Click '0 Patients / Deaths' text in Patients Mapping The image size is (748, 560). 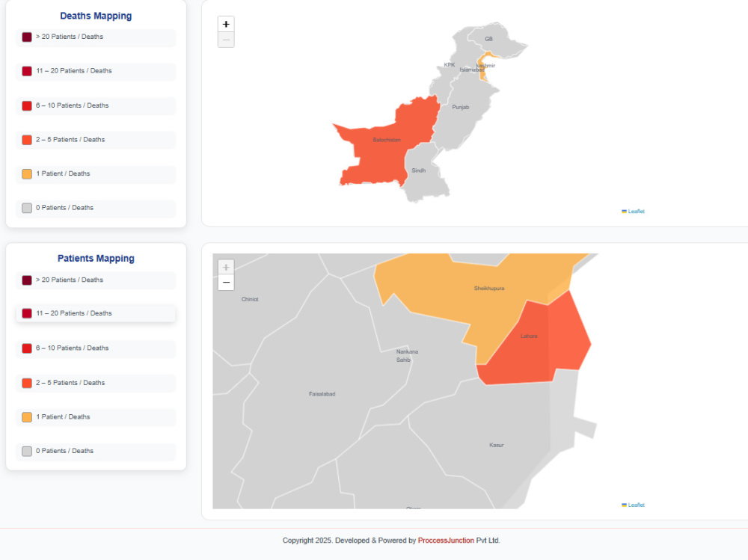tap(64, 451)
